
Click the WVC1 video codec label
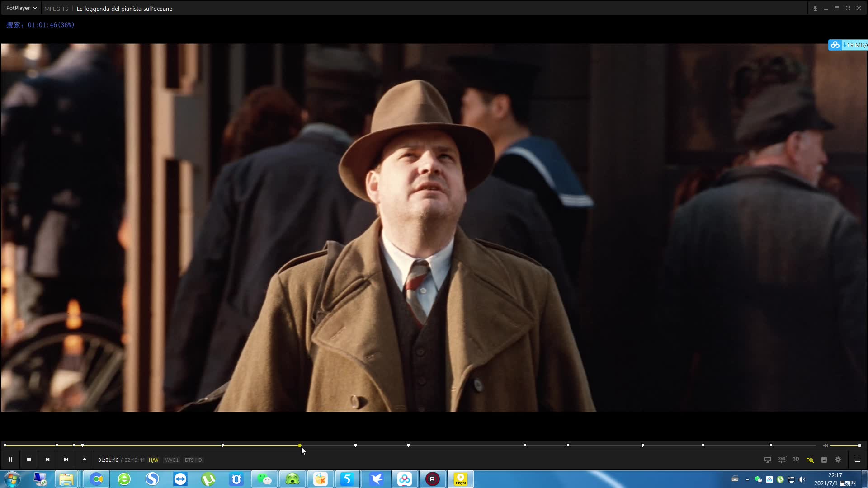tap(172, 460)
